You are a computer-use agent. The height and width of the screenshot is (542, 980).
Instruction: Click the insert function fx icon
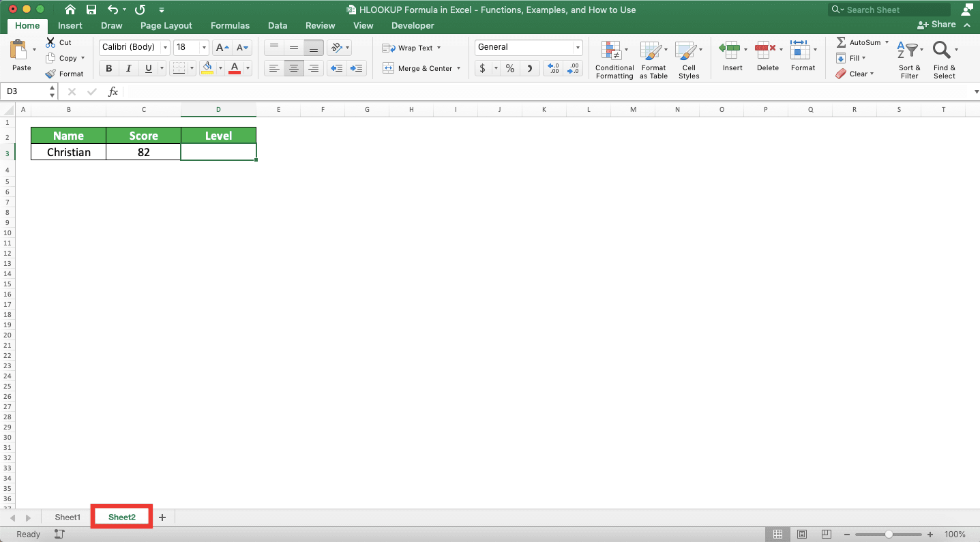[x=113, y=91]
